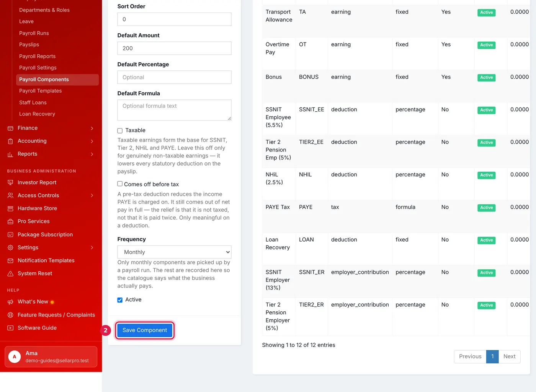Image resolution: width=536 pixels, height=392 pixels.
Task: Click the Default Formula text area
Action: [x=174, y=110]
